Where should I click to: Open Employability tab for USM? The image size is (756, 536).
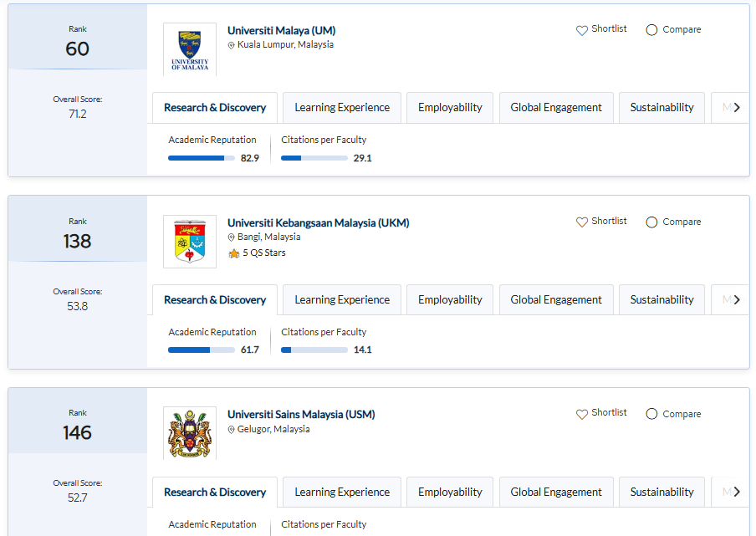(x=450, y=493)
